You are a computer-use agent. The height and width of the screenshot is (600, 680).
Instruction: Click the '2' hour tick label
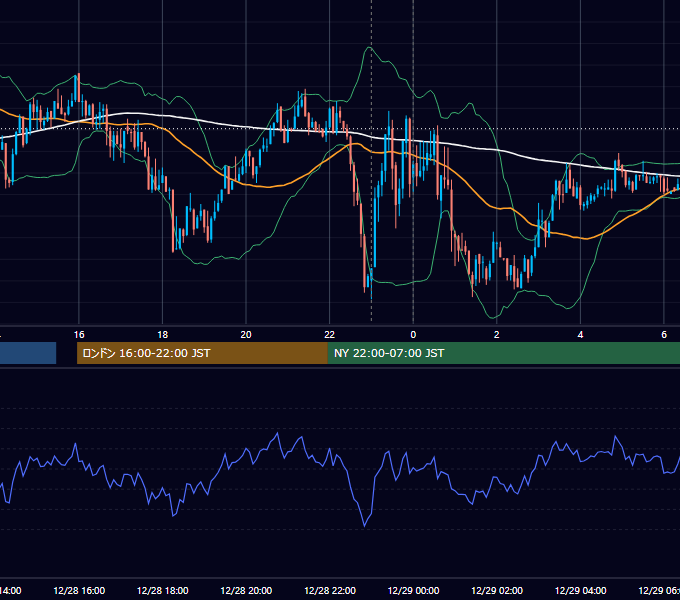click(497, 335)
